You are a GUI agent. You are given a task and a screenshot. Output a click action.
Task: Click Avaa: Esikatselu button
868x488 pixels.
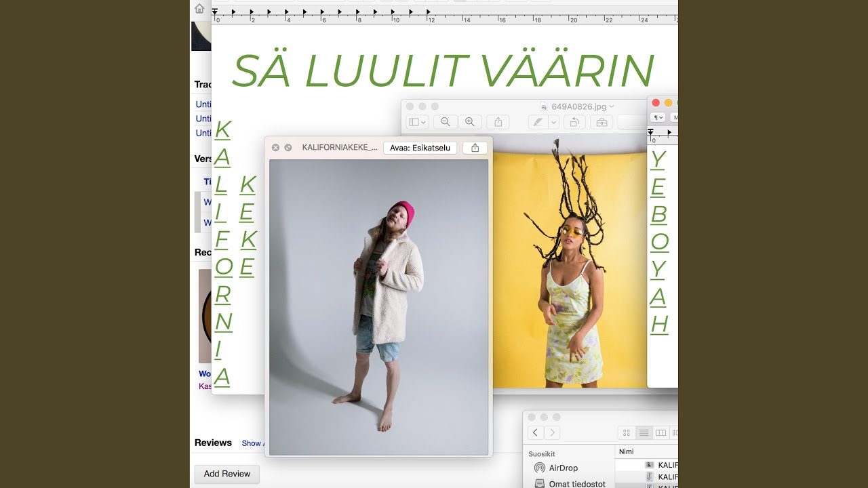pyautogui.click(x=420, y=148)
